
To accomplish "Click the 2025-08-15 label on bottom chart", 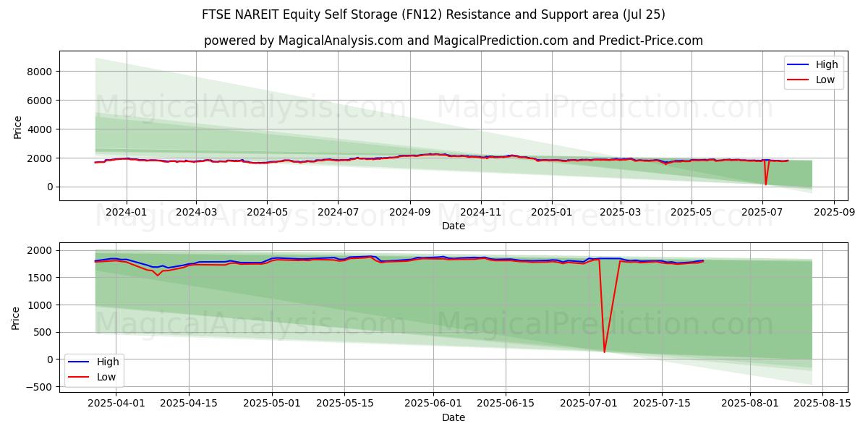I will (822, 404).
